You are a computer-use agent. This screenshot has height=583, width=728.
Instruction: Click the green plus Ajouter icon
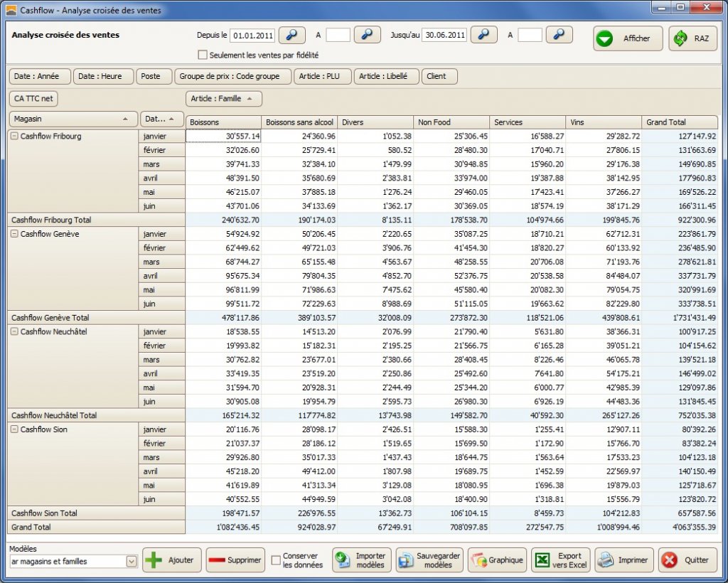coord(154,560)
